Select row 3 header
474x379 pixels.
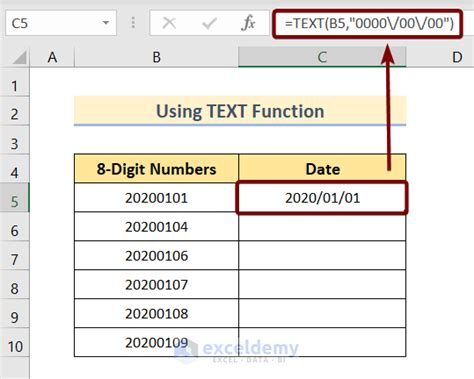click(14, 140)
